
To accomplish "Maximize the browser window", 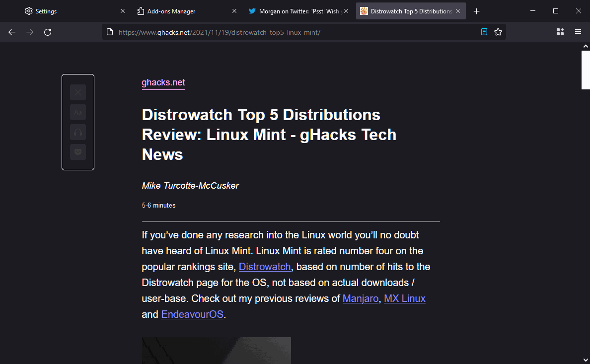I will (556, 11).
